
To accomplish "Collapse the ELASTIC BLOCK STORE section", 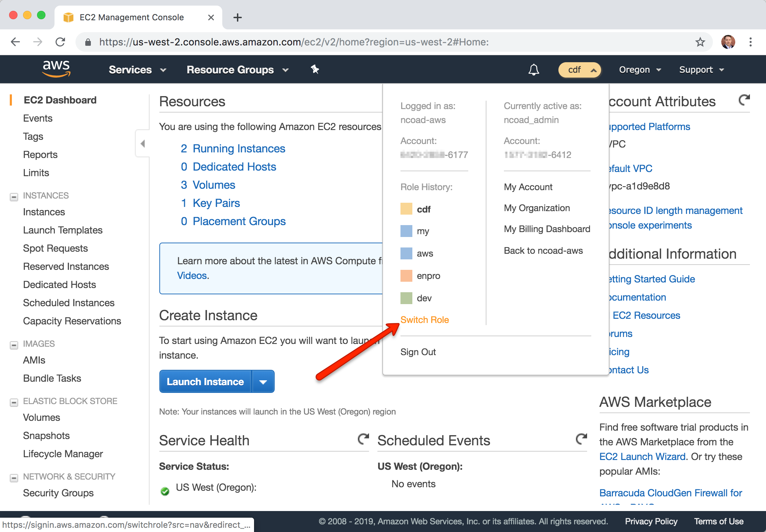I will (14, 402).
